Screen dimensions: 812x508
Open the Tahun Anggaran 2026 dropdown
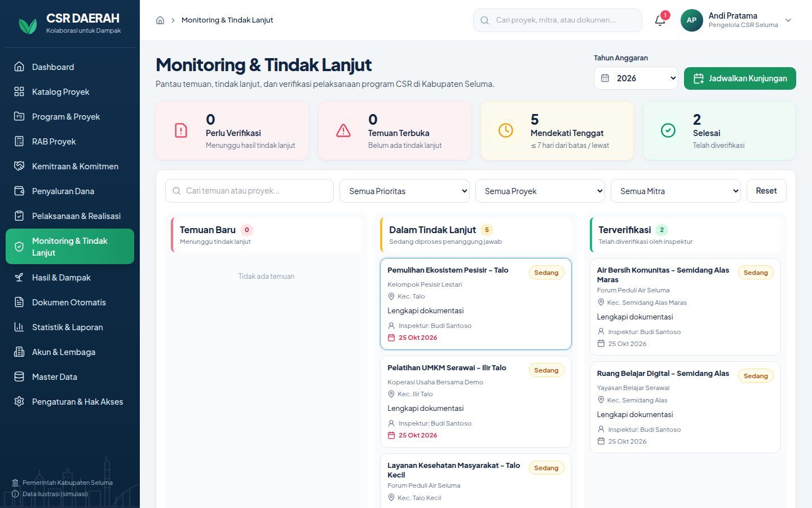coord(636,78)
